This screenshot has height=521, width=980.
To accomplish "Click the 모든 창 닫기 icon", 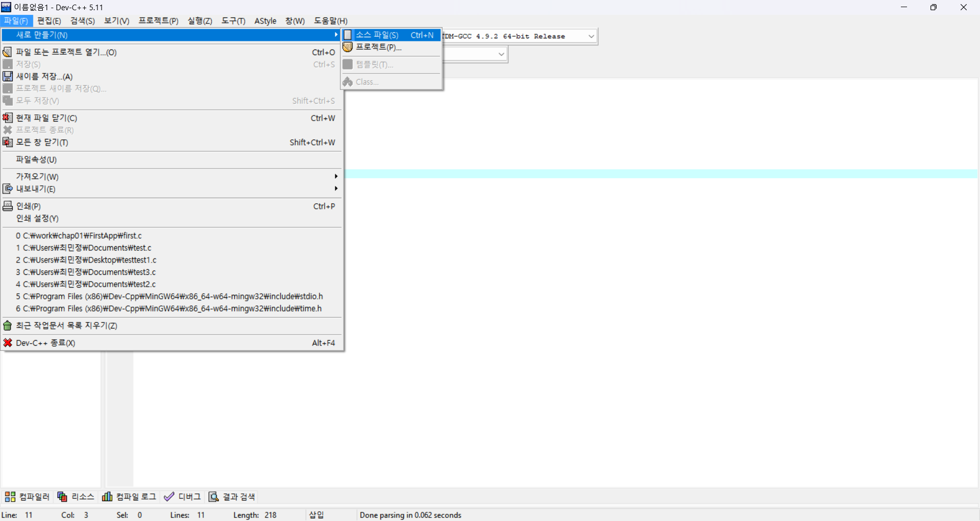I will pos(8,142).
